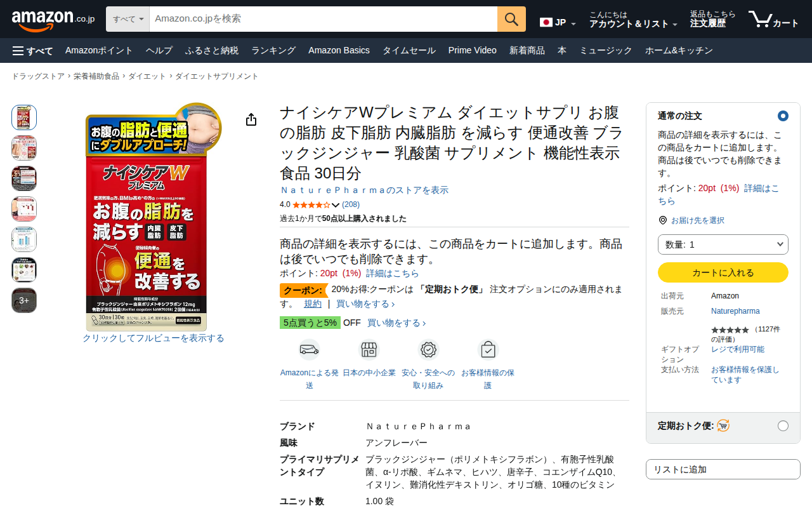Image resolution: width=812 pixels, height=508 pixels.
Task: Open ヘルプ in navigation bar
Action: tap(159, 51)
